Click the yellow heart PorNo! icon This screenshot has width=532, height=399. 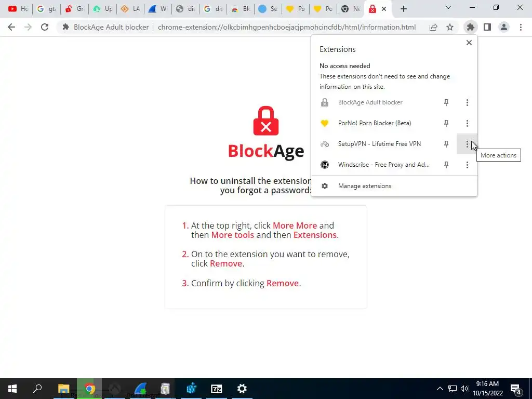pyautogui.click(x=325, y=123)
